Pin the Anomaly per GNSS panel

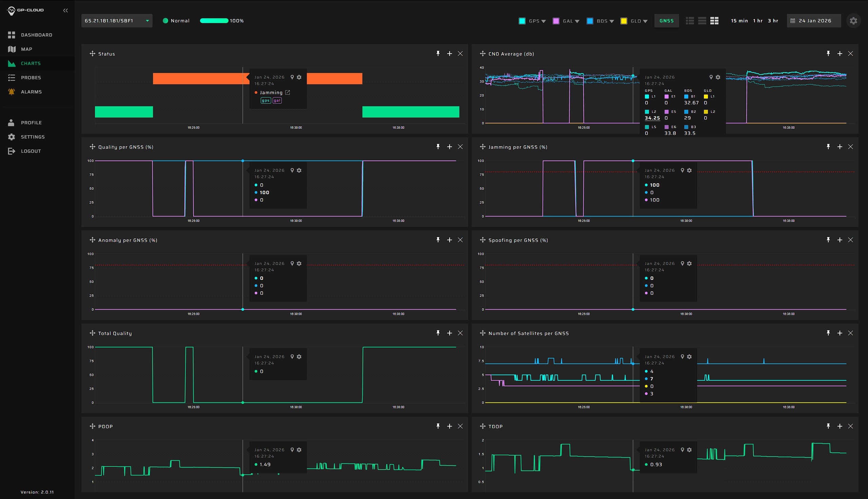point(438,240)
